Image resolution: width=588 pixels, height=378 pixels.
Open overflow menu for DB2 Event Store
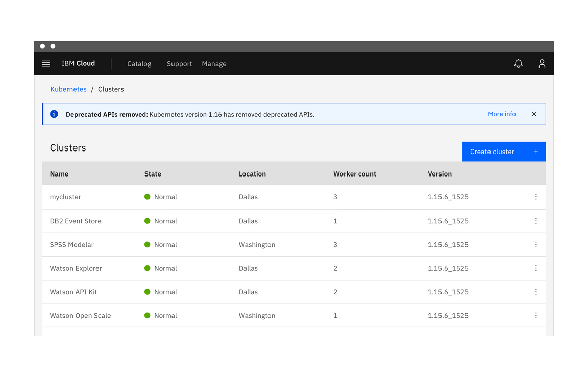pyautogui.click(x=536, y=221)
